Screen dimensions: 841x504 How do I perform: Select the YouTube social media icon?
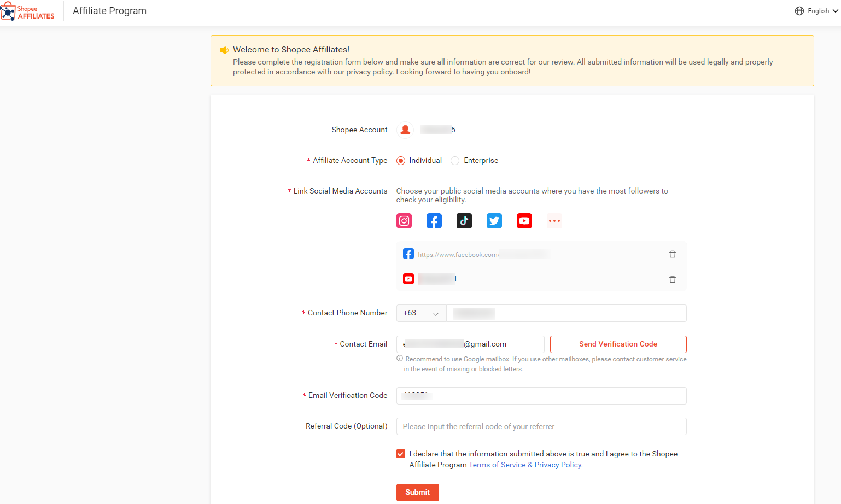pos(524,221)
